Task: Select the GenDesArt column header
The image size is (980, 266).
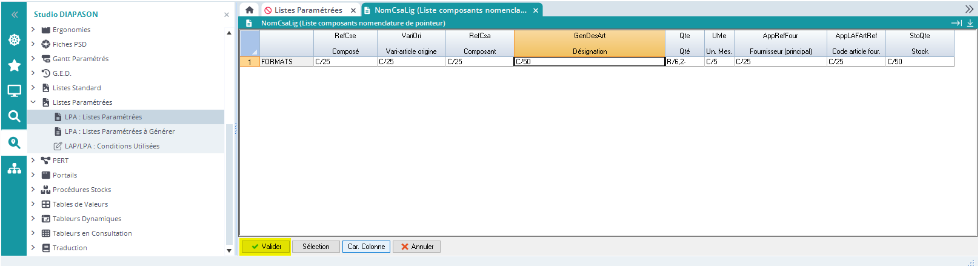Action: click(x=589, y=36)
